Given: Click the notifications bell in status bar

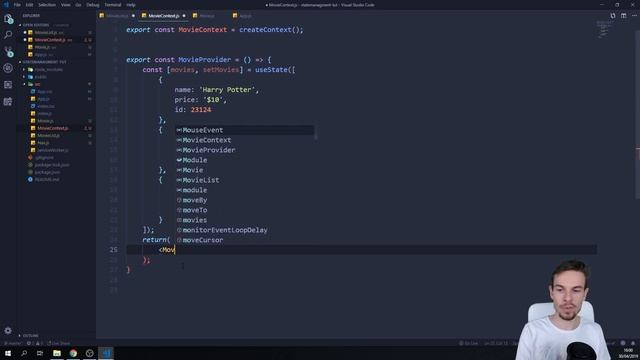Looking at the screenshot, I should click(633, 343).
